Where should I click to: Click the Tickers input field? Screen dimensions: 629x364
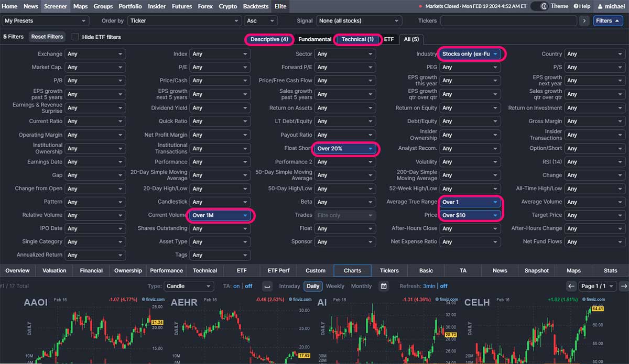[x=508, y=21]
